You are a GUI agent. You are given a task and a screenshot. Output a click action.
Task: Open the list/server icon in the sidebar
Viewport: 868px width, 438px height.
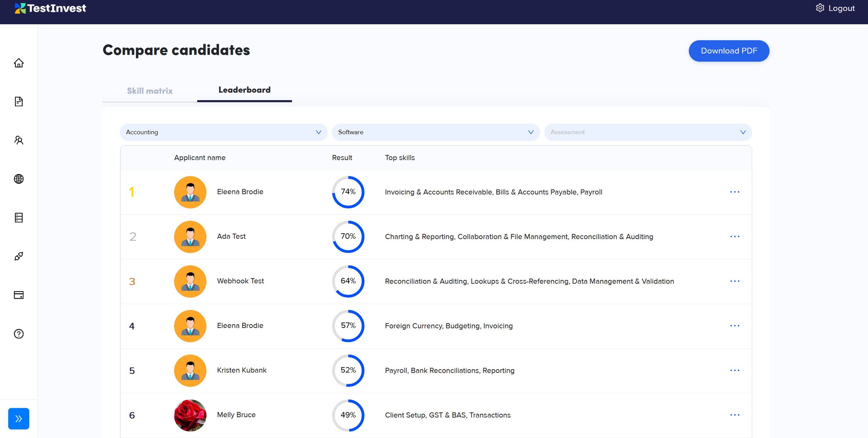pyautogui.click(x=19, y=218)
